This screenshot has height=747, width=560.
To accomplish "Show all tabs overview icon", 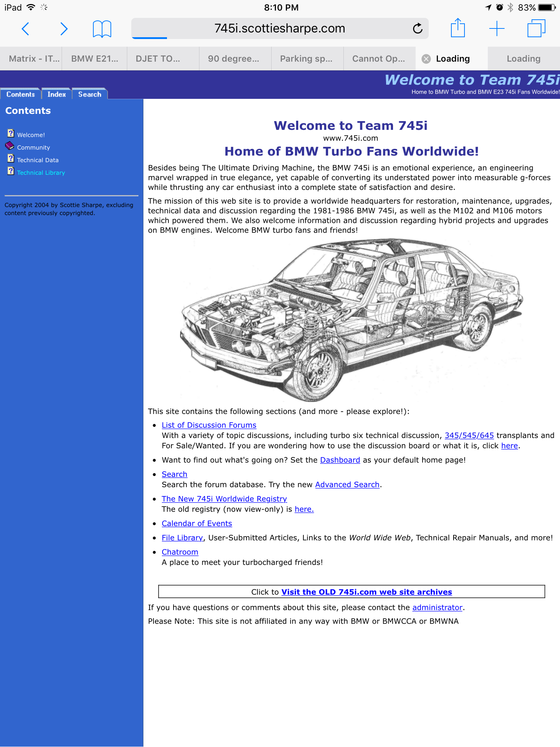I will click(x=536, y=28).
